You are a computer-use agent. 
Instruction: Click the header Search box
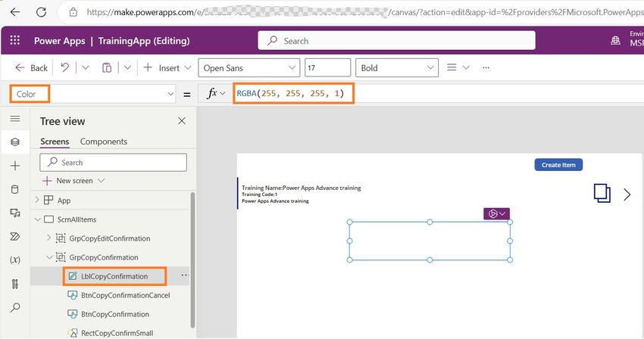tap(396, 41)
